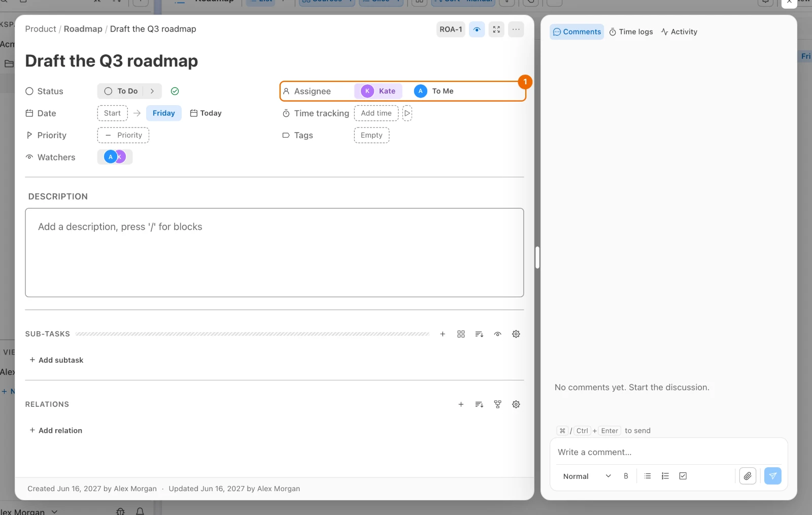This screenshot has width=812, height=515.
Task: Expand task to full screen view
Action: pos(496,29)
